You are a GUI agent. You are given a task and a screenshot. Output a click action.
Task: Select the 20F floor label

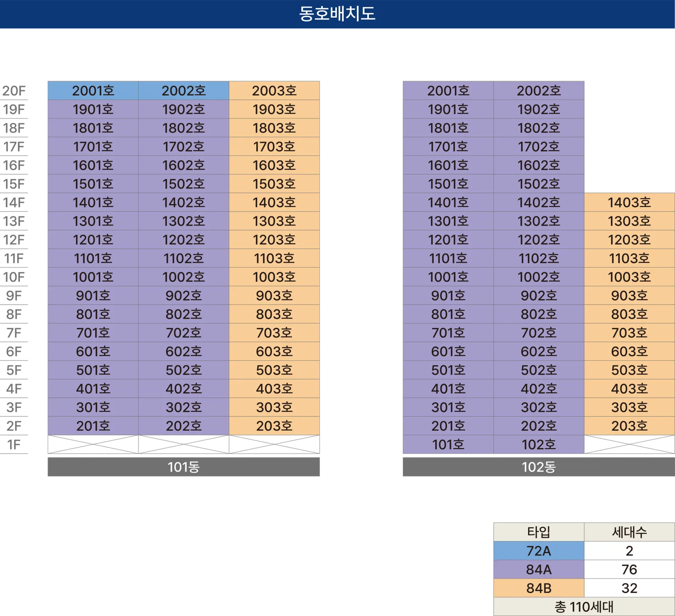coord(14,91)
